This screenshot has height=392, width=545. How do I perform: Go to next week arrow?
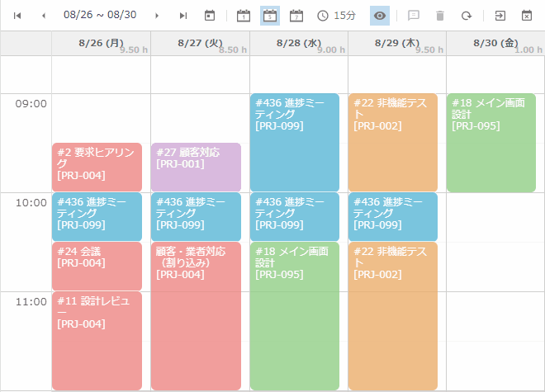pyautogui.click(x=157, y=15)
